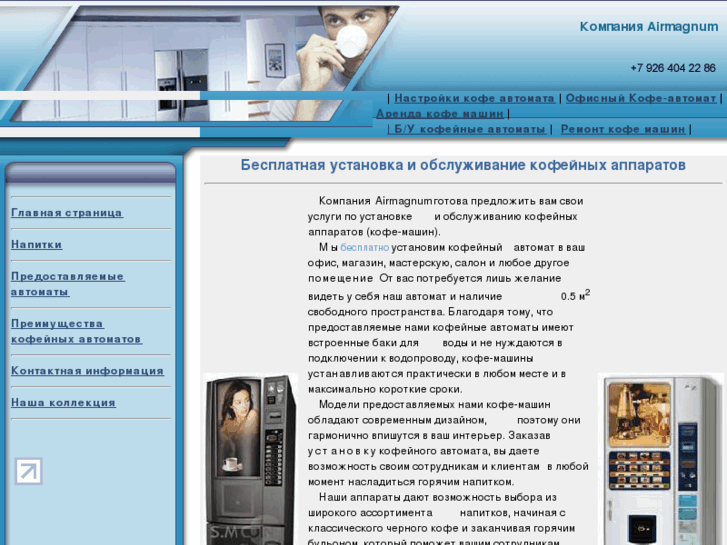The width and height of the screenshot is (727, 545).
Task: Open Ремонт кофе машин menu item
Action: (x=623, y=129)
